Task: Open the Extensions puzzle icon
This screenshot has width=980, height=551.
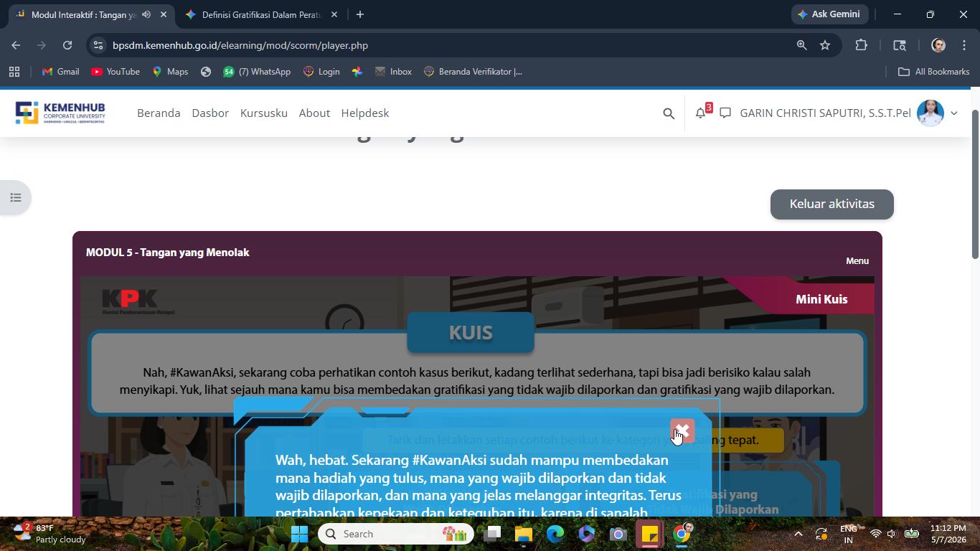Action: coord(862,45)
